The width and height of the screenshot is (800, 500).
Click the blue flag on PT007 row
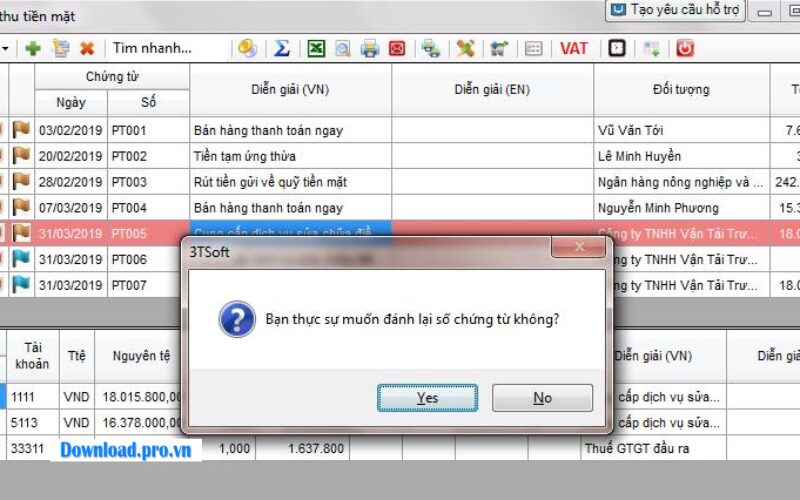[21, 285]
